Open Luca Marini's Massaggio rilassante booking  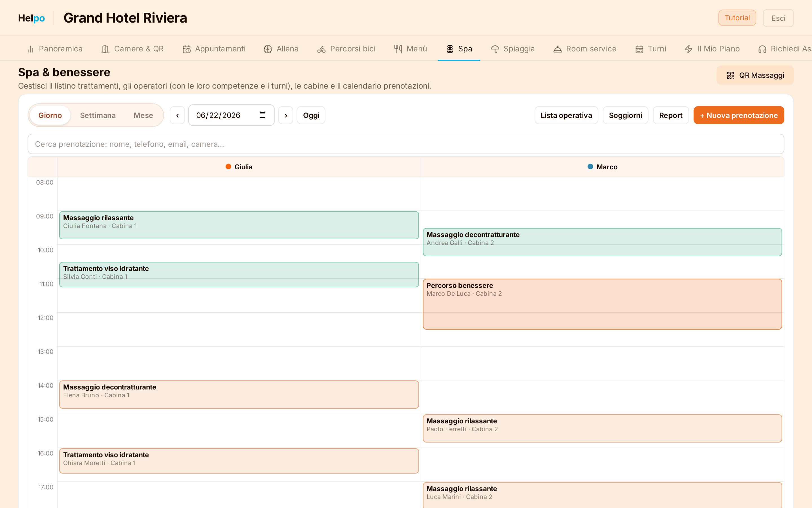click(602, 495)
